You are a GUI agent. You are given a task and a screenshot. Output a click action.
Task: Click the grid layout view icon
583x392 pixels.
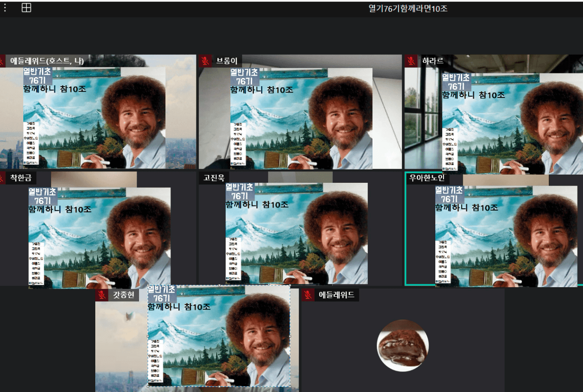(x=26, y=8)
